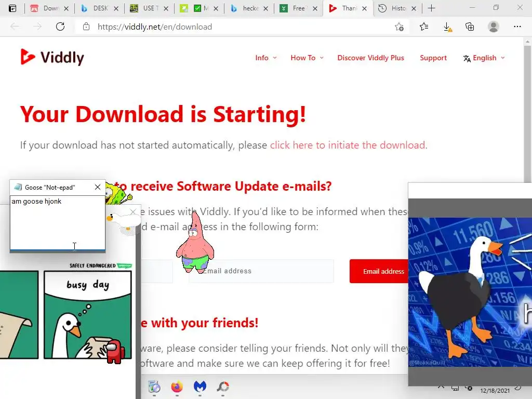The width and height of the screenshot is (532, 399).
Task: Open the muted volume tray icon
Action: (469, 388)
